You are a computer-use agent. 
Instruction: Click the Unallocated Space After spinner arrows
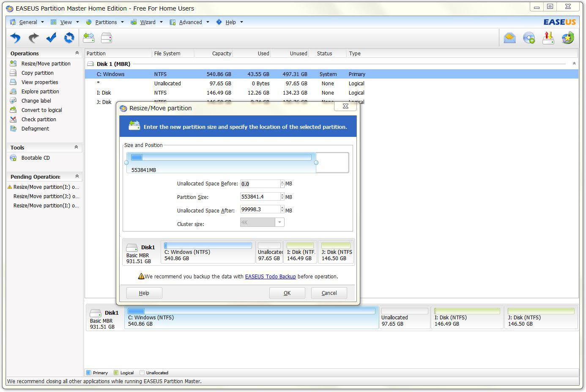coord(282,210)
